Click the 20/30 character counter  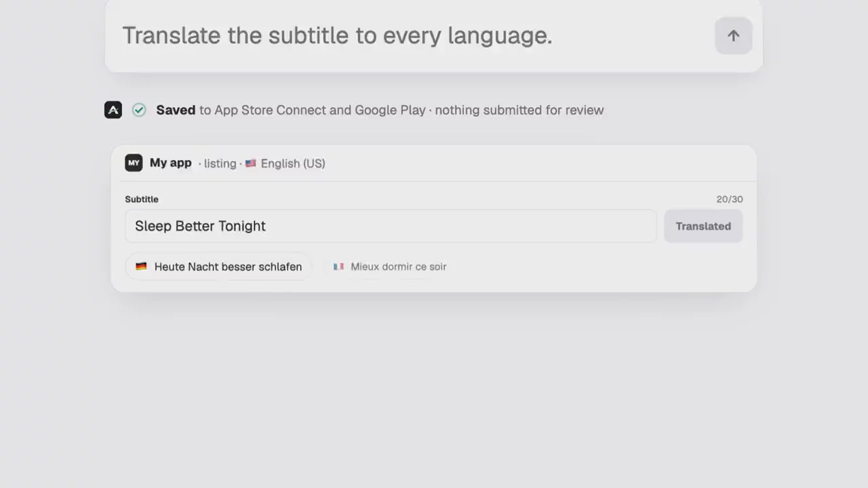point(730,199)
